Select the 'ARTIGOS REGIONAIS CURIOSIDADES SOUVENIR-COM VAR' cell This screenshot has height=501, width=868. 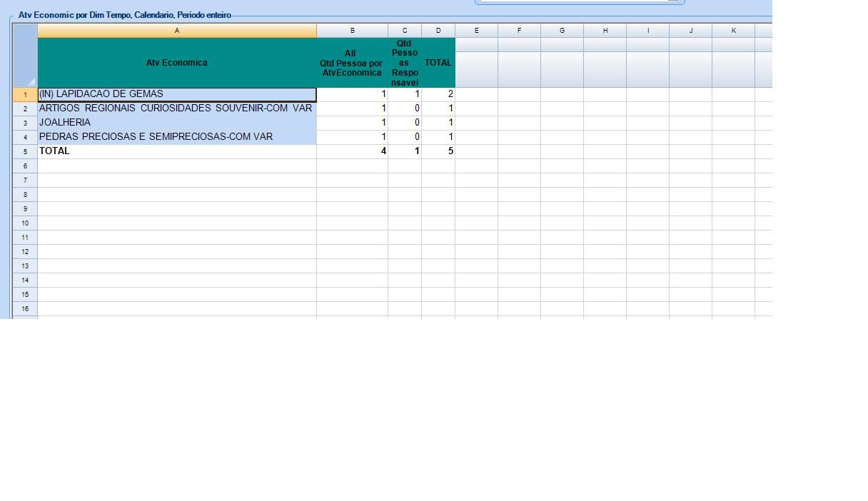click(177, 108)
